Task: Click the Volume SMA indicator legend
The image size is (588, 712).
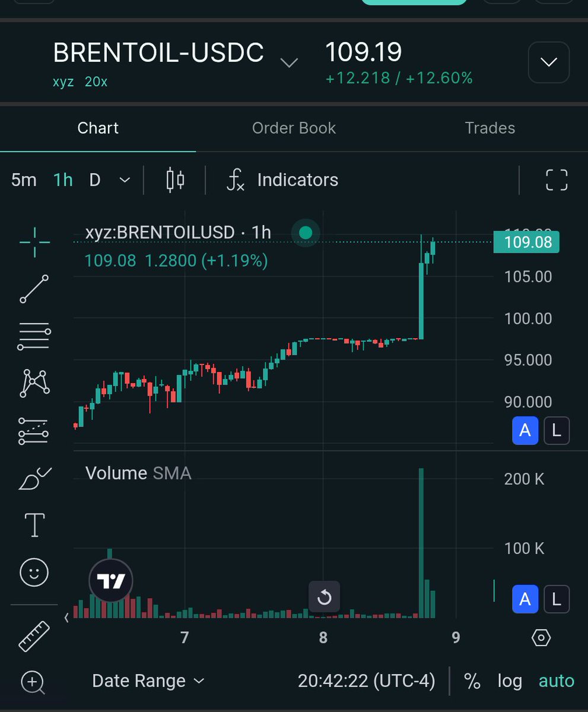Action: (x=138, y=473)
